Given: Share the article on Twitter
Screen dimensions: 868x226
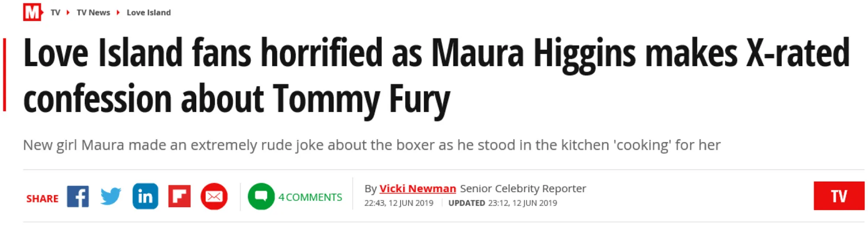Looking at the screenshot, I should click(x=111, y=197).
